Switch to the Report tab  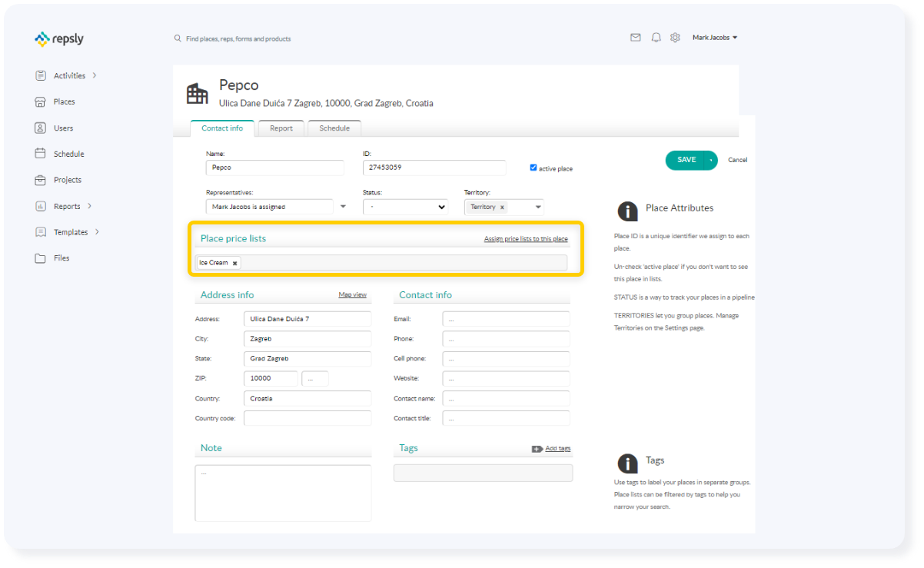pos(281,128)
